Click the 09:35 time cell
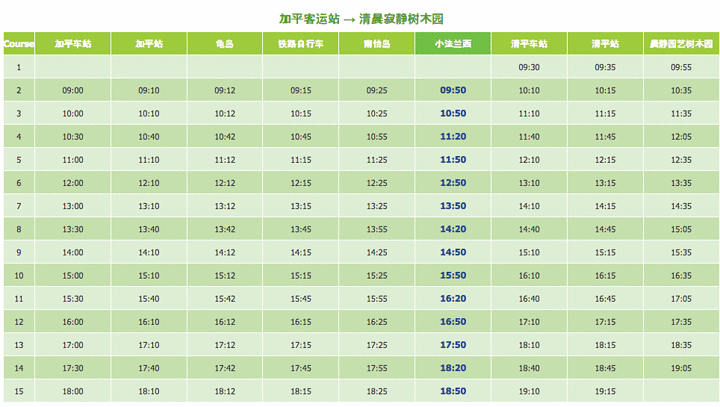 605,67
